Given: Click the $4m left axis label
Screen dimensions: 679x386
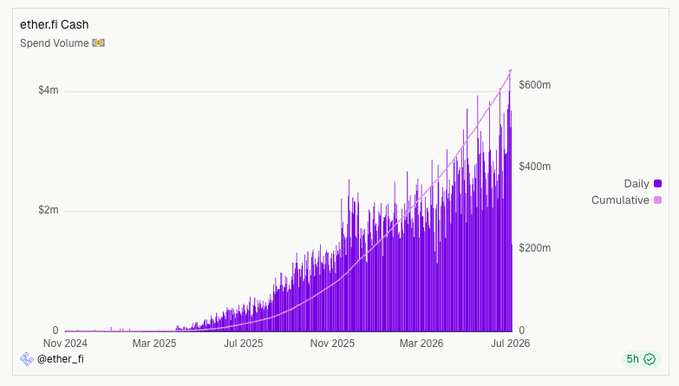Looking at the screenshot, I should (48, 90).
